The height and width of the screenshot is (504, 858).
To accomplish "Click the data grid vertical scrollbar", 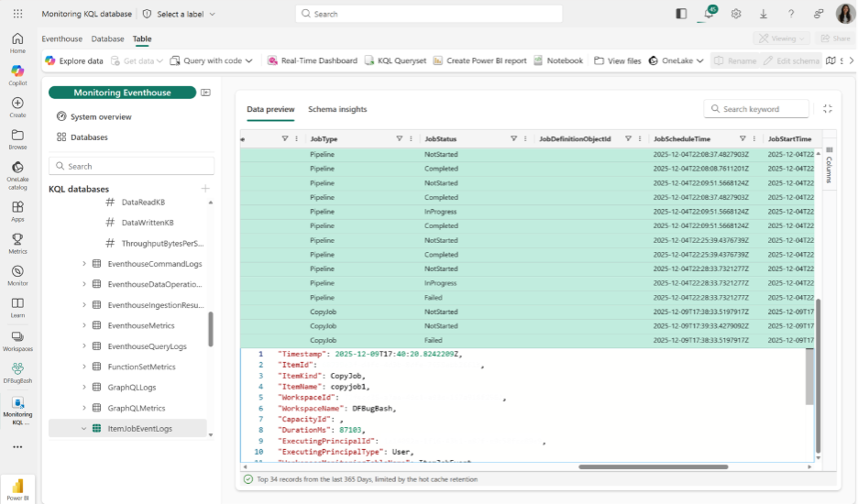I will click(818, 375).
